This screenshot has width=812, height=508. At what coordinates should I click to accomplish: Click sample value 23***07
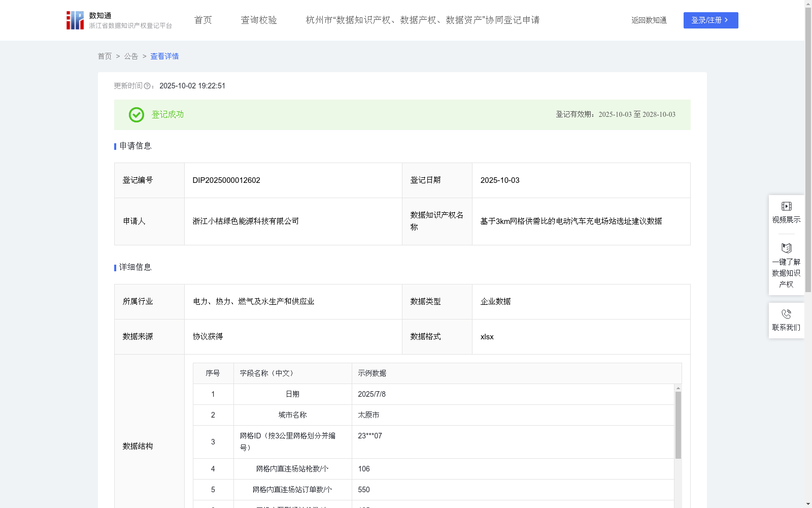coord(370,436)
